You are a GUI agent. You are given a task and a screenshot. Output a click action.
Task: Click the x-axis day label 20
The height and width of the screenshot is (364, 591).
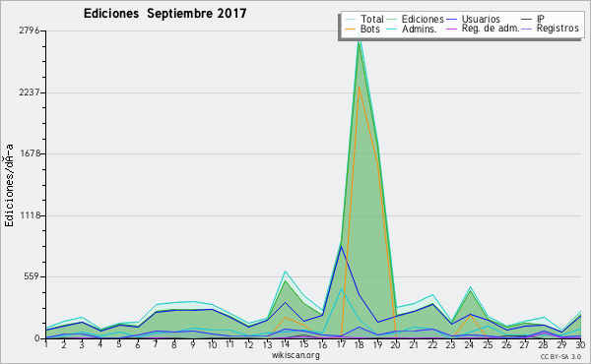coord(395,344)
